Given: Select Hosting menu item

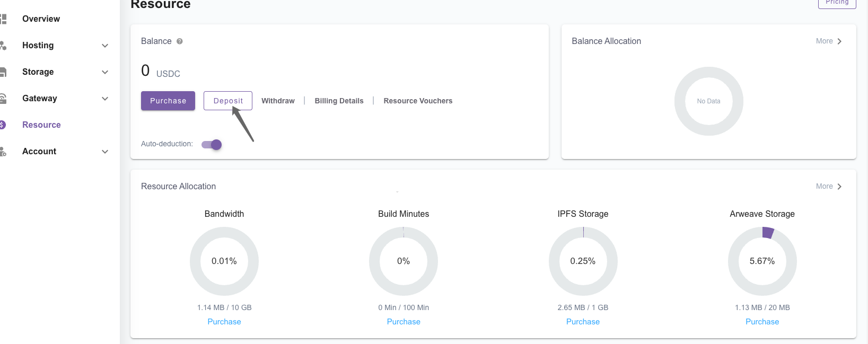Looking at the screenshot, I should [38, 46].
